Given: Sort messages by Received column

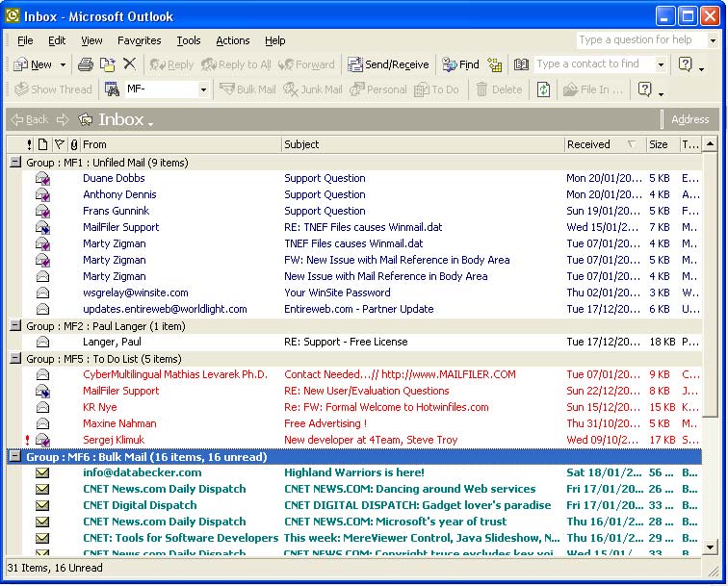Looking at the screenshot, I should click(605, 144).
